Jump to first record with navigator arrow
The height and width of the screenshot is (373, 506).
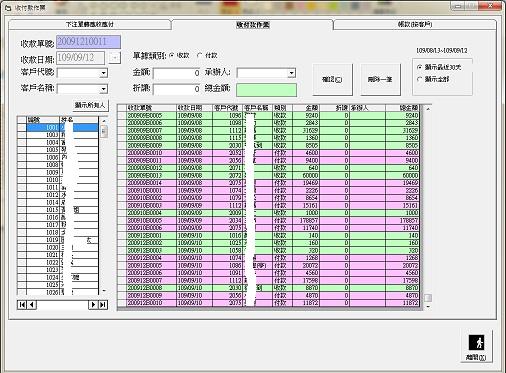[x=22, y=305]
